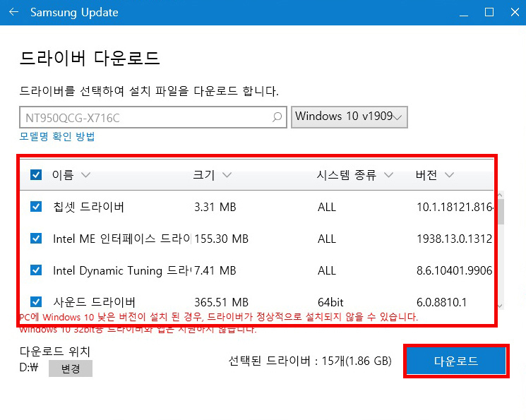Sort by 이름 column chevron
This screenshot has height=420, width=526.
click(x=86, y=175)
